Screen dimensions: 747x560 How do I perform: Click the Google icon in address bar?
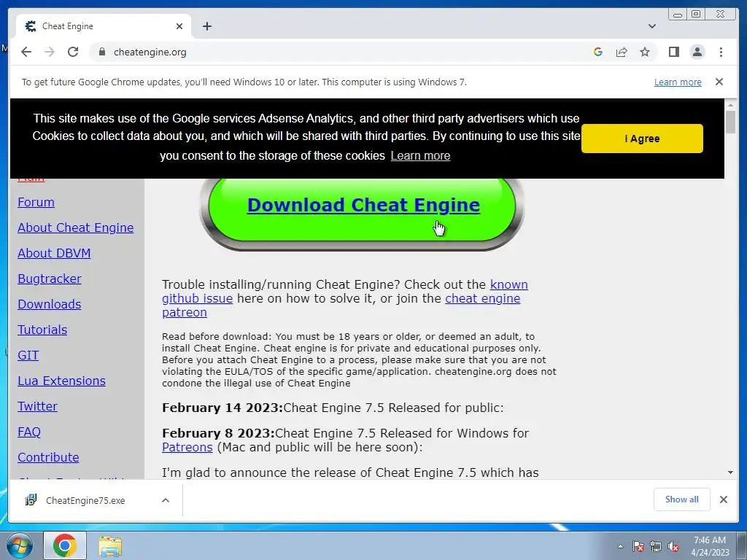click(598, 52)
